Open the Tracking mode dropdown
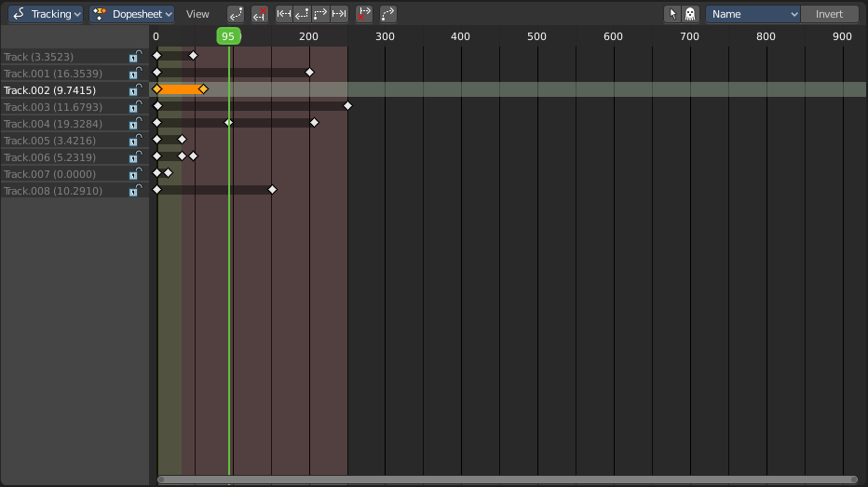The width and height of the screenshot is (868, 487). point(46,14)
